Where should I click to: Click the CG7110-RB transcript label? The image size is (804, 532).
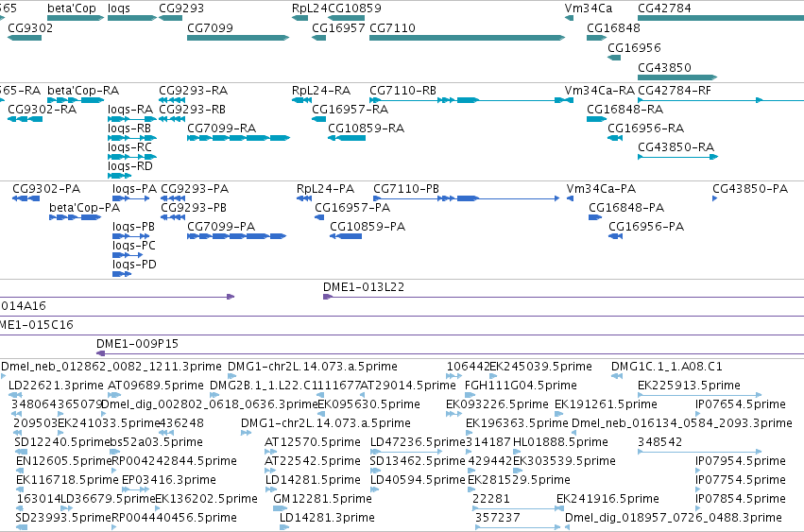click(x=403, y=91)
